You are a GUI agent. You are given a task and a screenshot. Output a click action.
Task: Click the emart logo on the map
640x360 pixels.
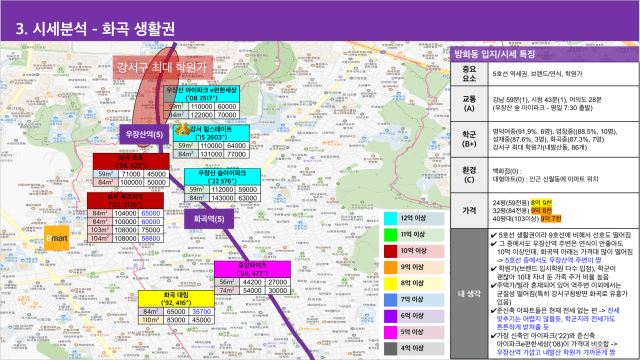tap(56, 238)
